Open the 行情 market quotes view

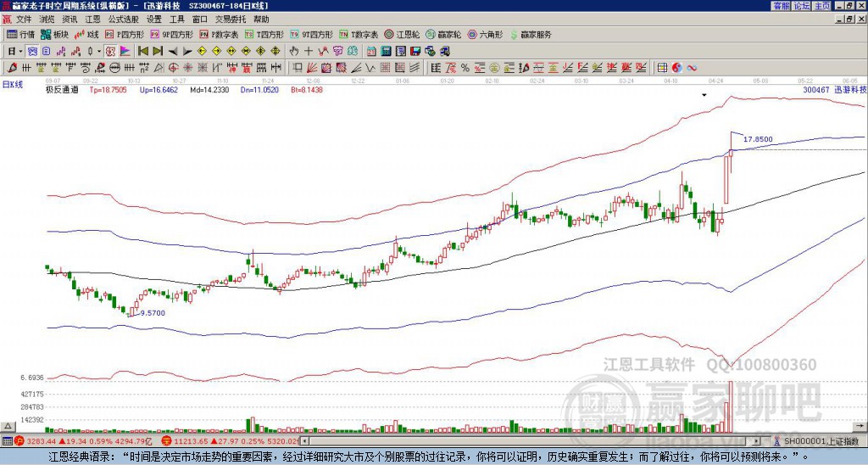tap(20, 34)
